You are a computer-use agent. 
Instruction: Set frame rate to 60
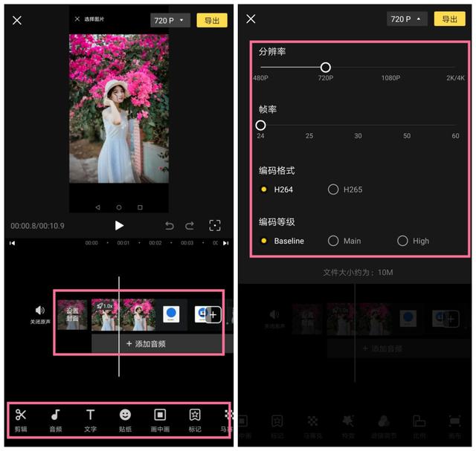point(455,135)
